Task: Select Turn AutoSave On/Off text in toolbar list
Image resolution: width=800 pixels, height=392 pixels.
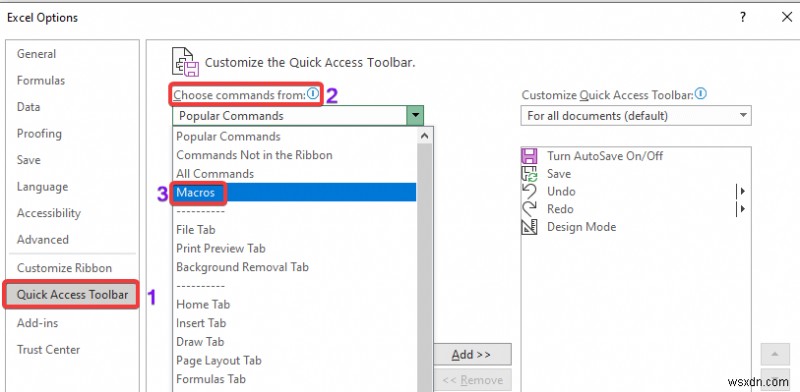Action: (x=605, y=156)
